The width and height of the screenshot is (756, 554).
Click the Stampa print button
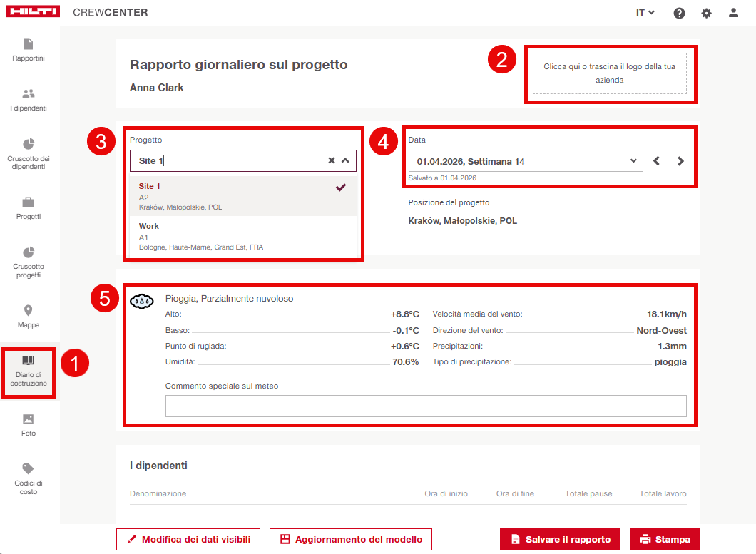pos(665,539)
